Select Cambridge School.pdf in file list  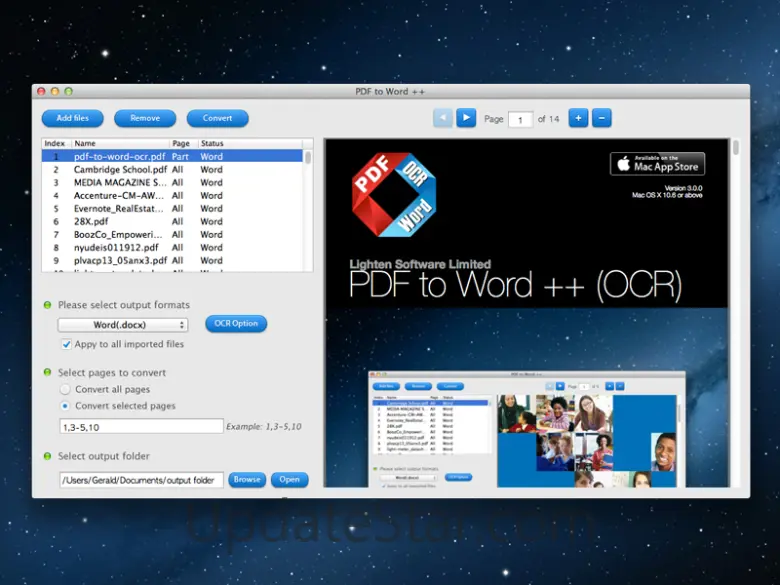pos(120,170)
